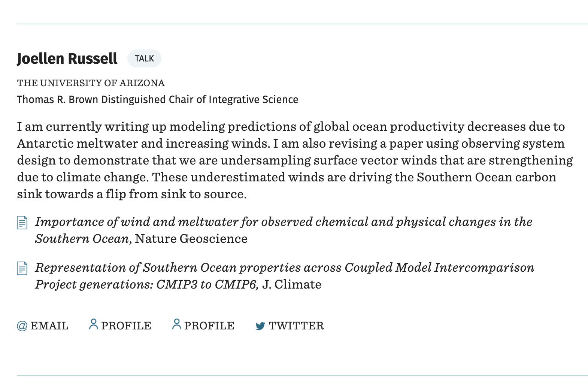Click THE UNIVERSITY OF ARIZONA text
588x386 pixels.
91,83
